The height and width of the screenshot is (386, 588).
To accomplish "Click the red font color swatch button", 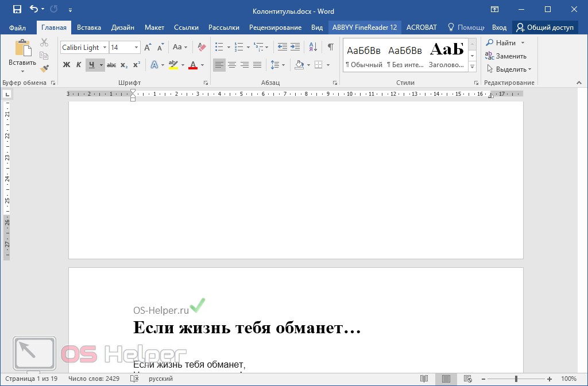I will coord(193,65).
